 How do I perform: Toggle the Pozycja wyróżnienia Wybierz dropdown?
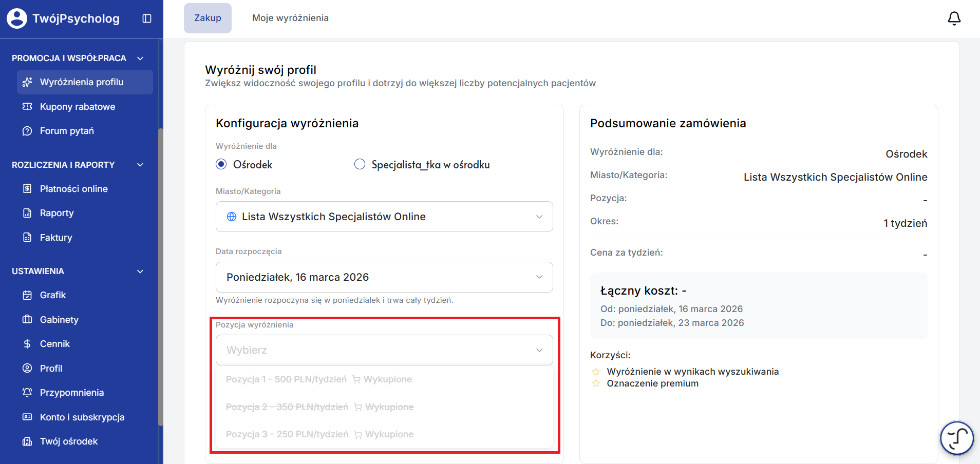(x=384, y=350)
